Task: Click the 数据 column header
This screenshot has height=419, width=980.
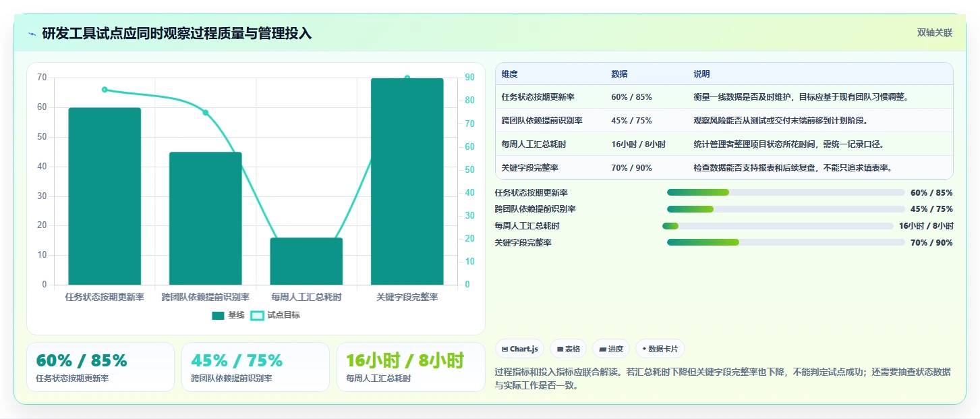Action: (619, 74)
